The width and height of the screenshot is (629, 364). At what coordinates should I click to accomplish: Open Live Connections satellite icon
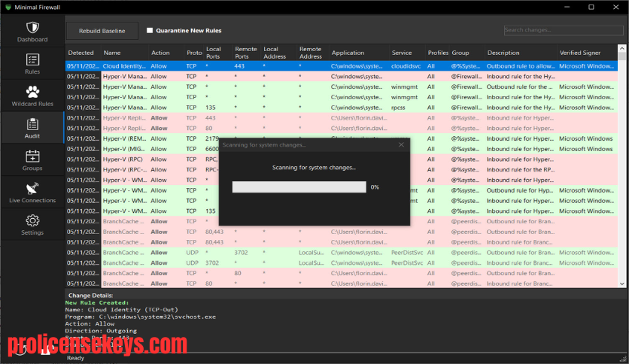pyautogui.click(x=32, y=189)
